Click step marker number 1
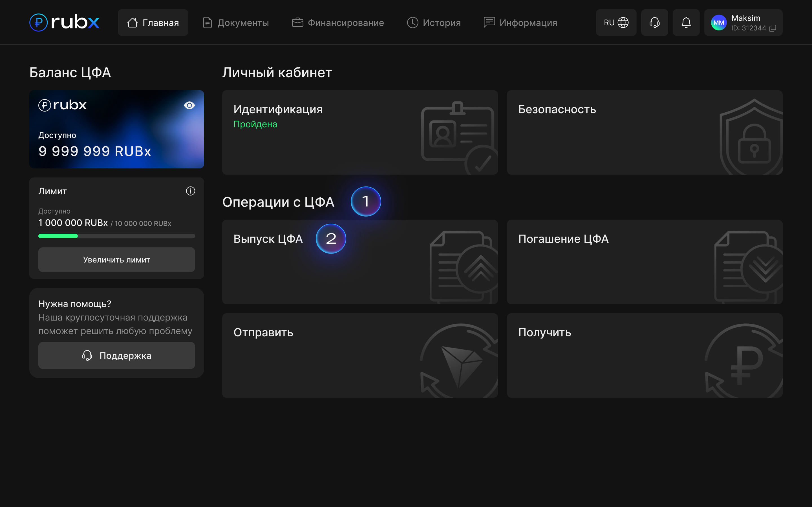The height and width of the screenshot is (507, 812). click(365, 201)
